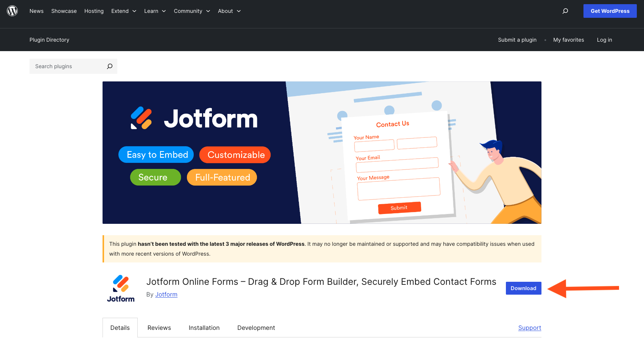The height and width of the screenshot is (356, 644).
Task: Open the News menu item
Action: (36, 11)
